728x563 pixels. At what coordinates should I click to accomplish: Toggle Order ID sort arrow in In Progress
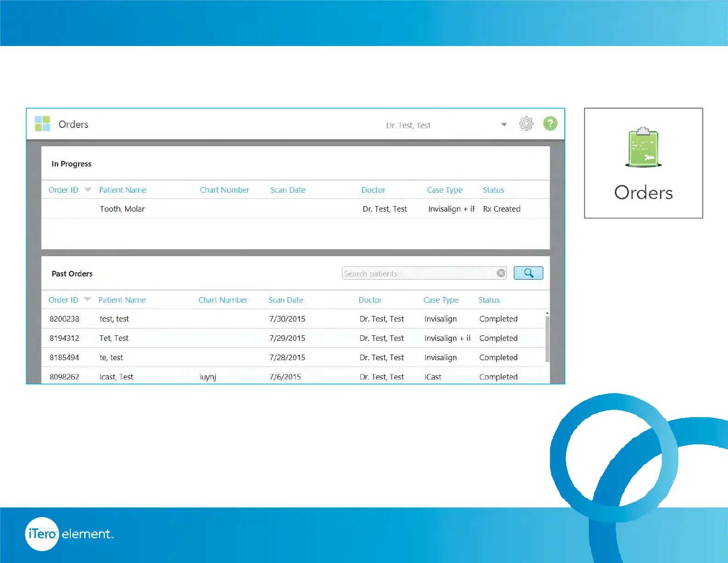pos(88,190)
